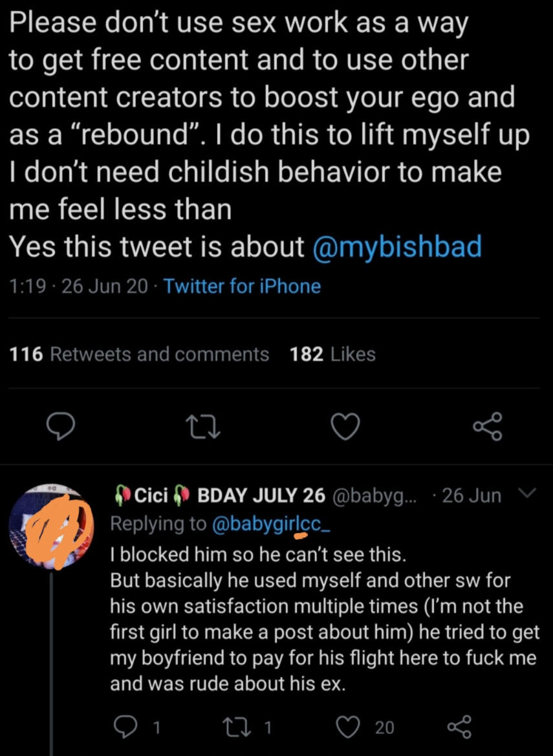Open the @babygirlcc_ replying-to handle
Screen dimensions: 553x756
[272, 524]
